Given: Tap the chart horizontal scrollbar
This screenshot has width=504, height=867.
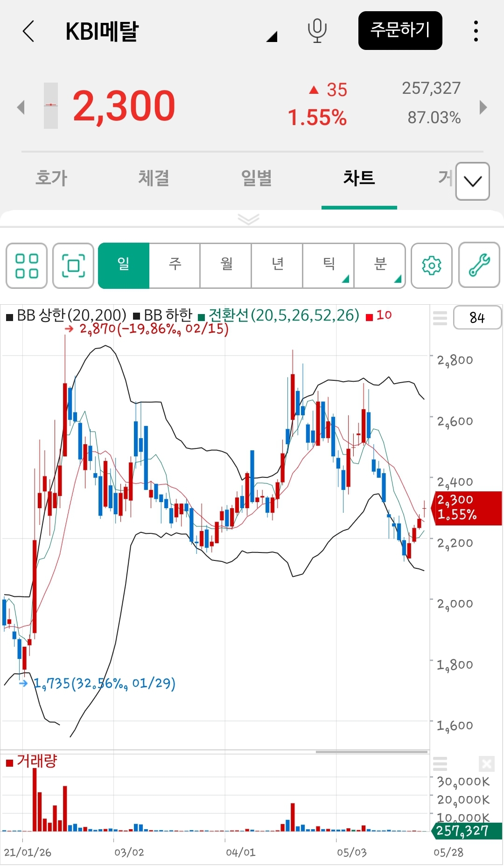Looking at the screenshot, I should [372, 752].
